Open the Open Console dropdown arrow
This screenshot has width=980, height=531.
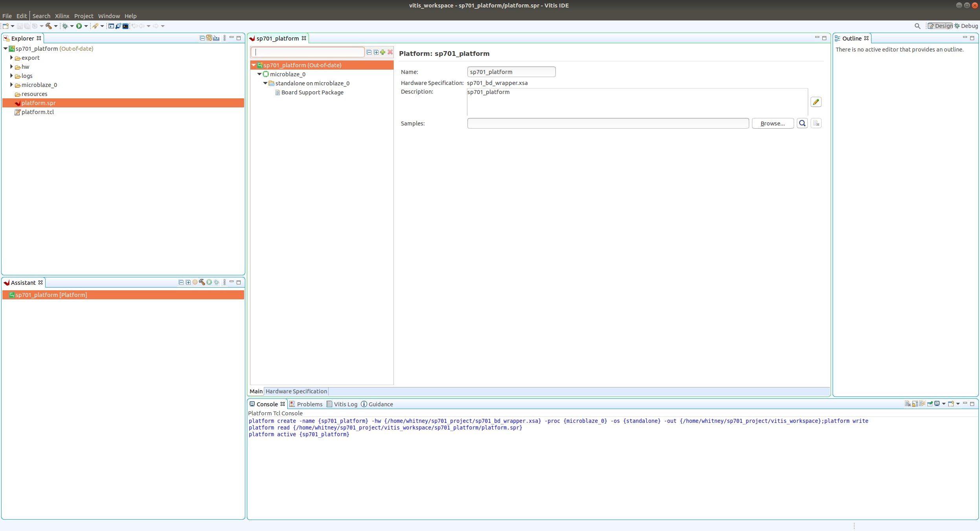tap(958, 404)
